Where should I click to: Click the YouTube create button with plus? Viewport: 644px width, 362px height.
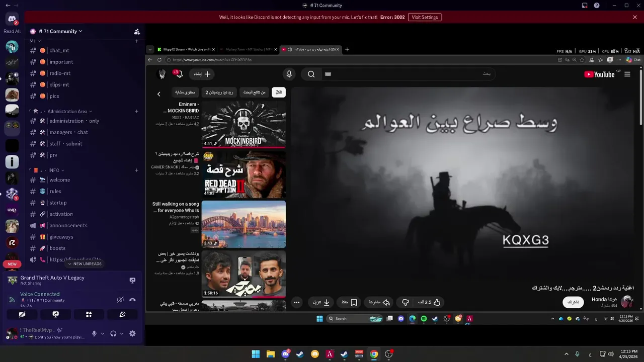pyautogui.click(x=202, y=74)
